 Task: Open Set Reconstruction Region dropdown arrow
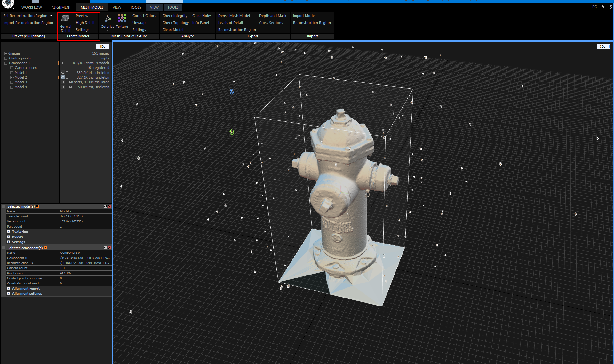pyautogui.click(x=51, y=16)
